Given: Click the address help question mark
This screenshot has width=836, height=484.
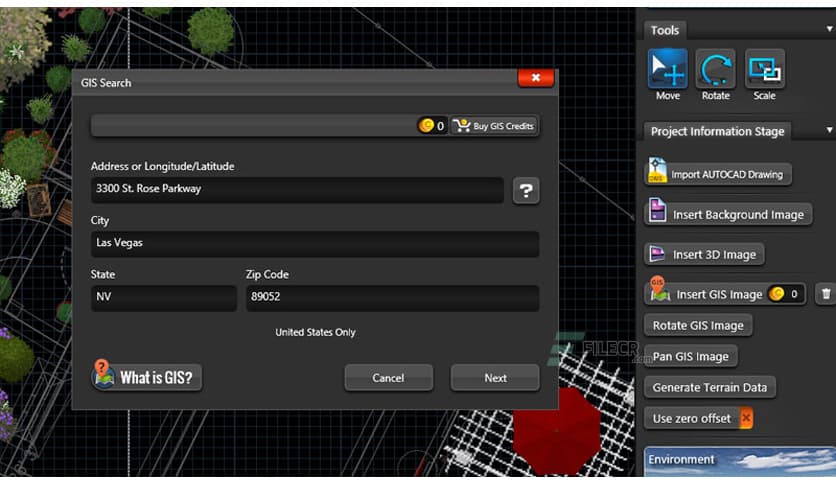Looking at the screenshot, I should 526,190.
